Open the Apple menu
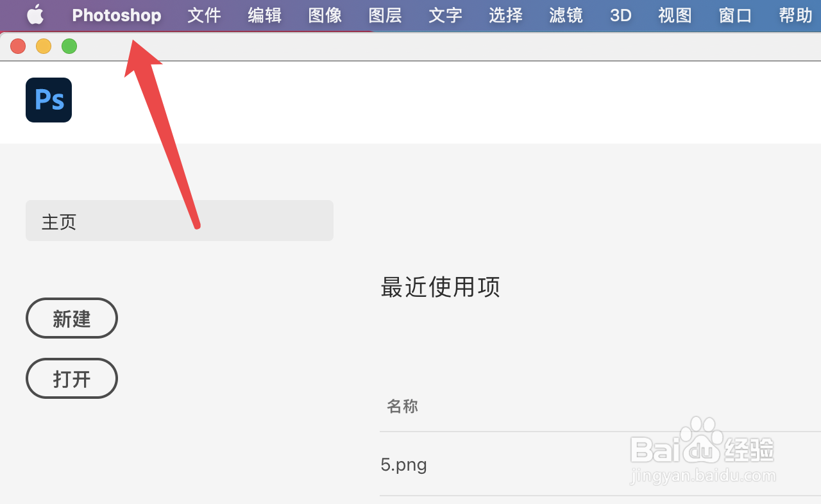Viewport: 821px width, 504px height. tap(35, 15)
